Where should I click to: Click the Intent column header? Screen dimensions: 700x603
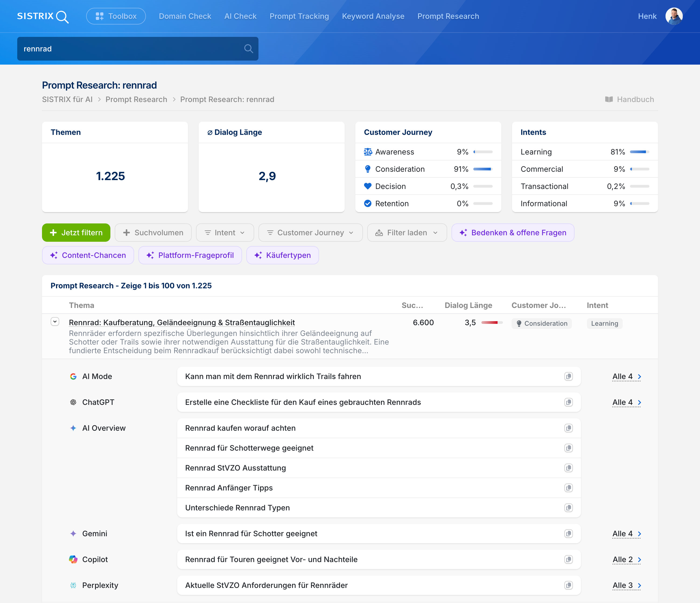(597, 305)
